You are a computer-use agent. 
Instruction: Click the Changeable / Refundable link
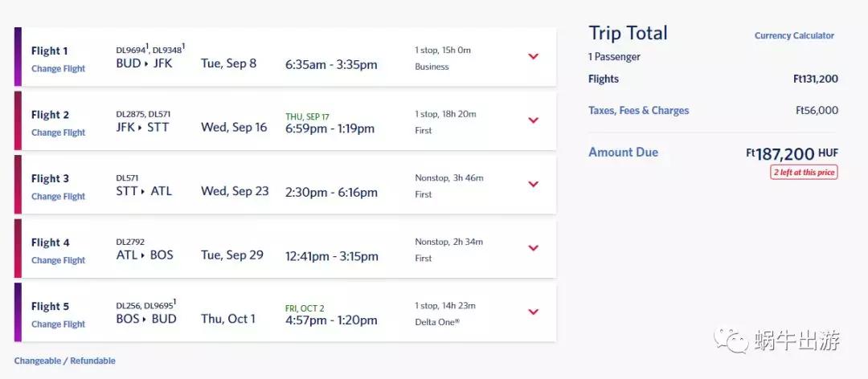[x=64, y=361]
